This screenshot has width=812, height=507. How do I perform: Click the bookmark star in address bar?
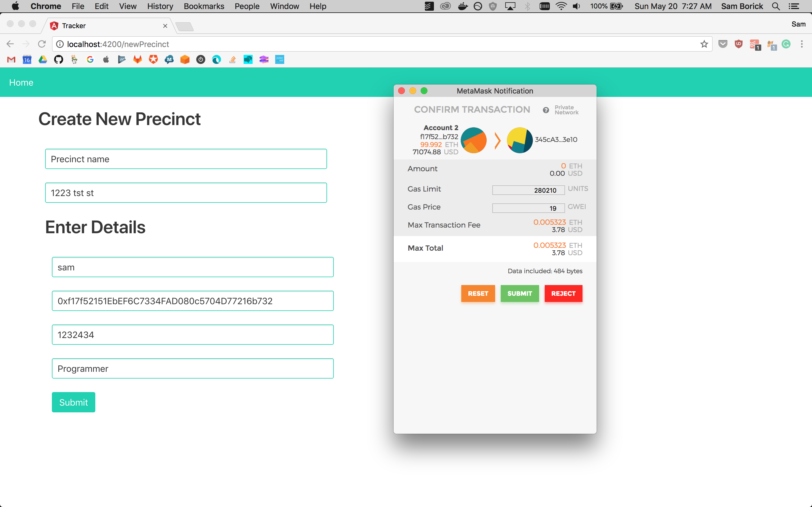704,44
